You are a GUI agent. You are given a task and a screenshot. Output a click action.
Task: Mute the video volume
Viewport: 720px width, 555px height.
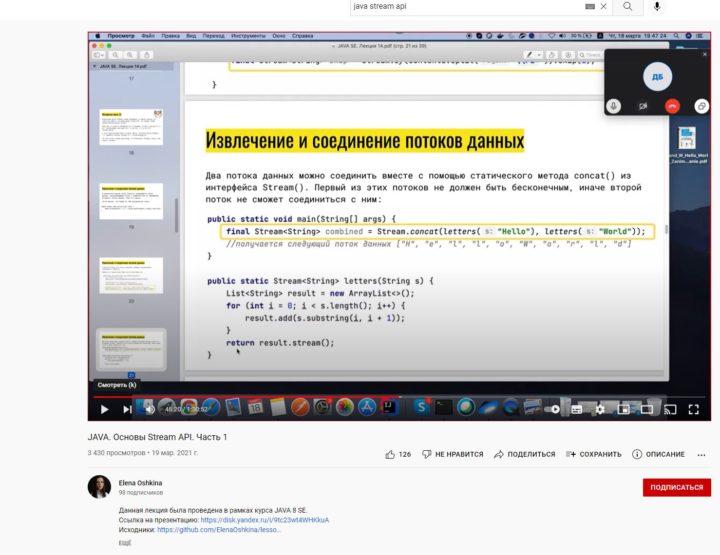150,409
